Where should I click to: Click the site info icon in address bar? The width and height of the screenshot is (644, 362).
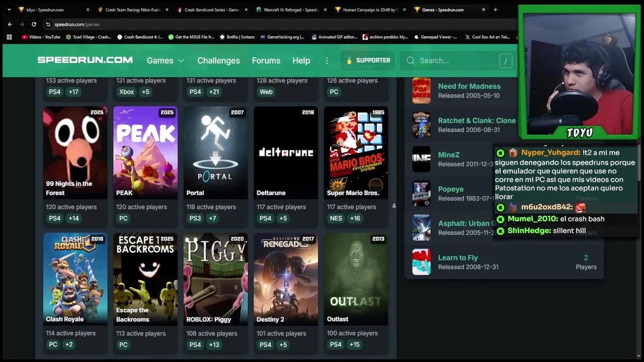click(48, 24)
